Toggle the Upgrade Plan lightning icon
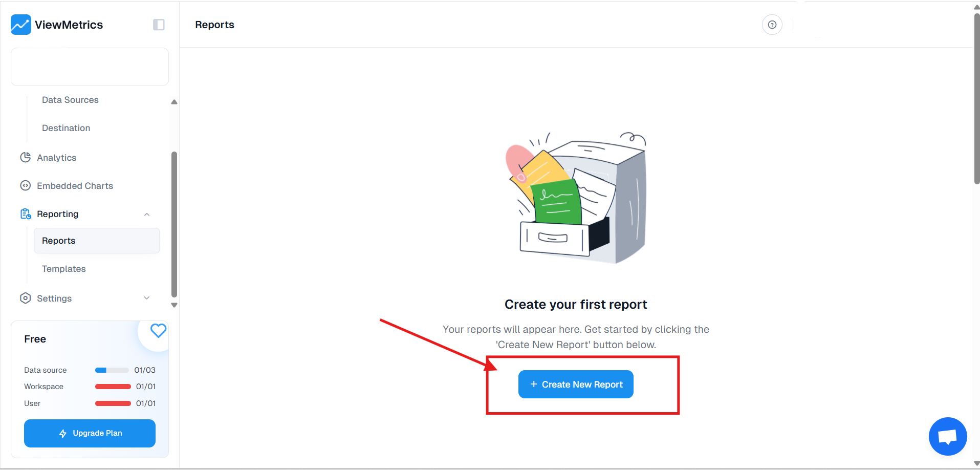The width and height of the screenshot is (980, 470). pos(63,433)
